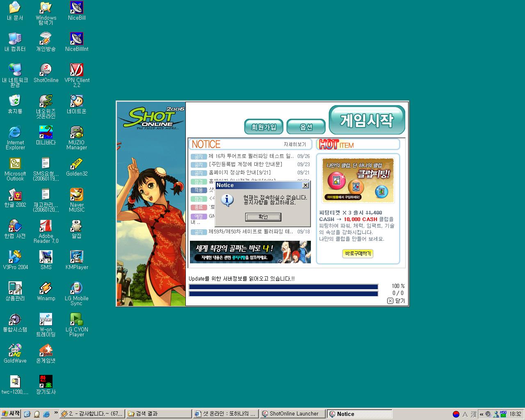Click the 게임시작 game start button

367,120
